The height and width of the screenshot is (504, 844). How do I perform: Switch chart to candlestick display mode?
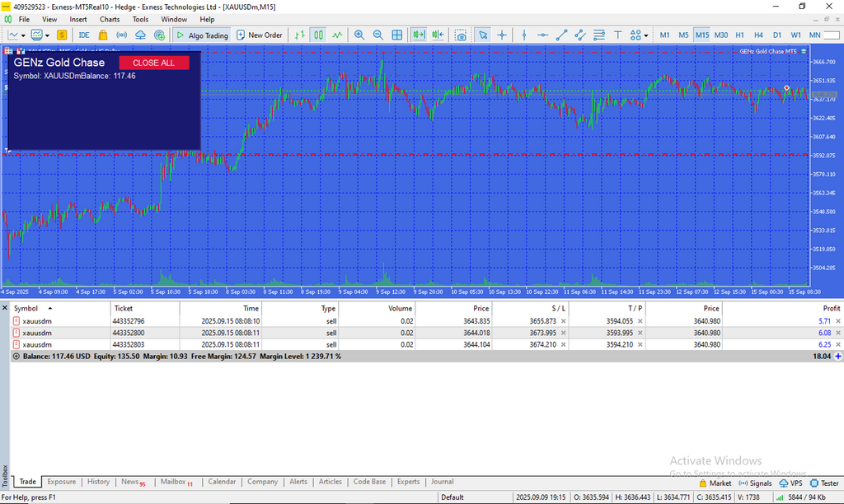coord(317,35)
